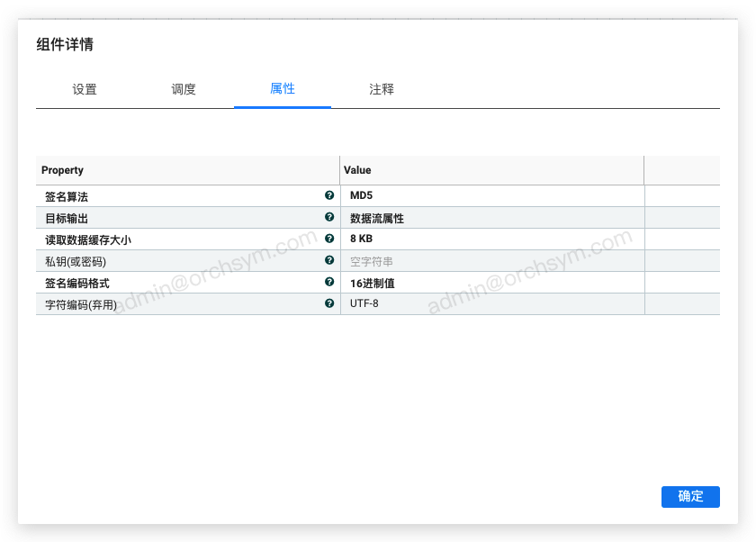Click help icon beside 读取数据缓存大小
Viewport: 756px width, 542px height.
point(329,239)
